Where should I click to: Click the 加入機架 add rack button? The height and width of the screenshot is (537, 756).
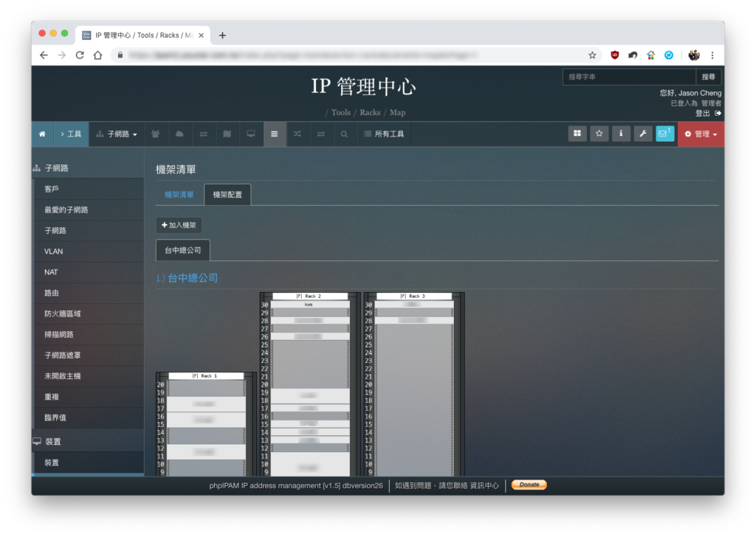tap(179, 225)
